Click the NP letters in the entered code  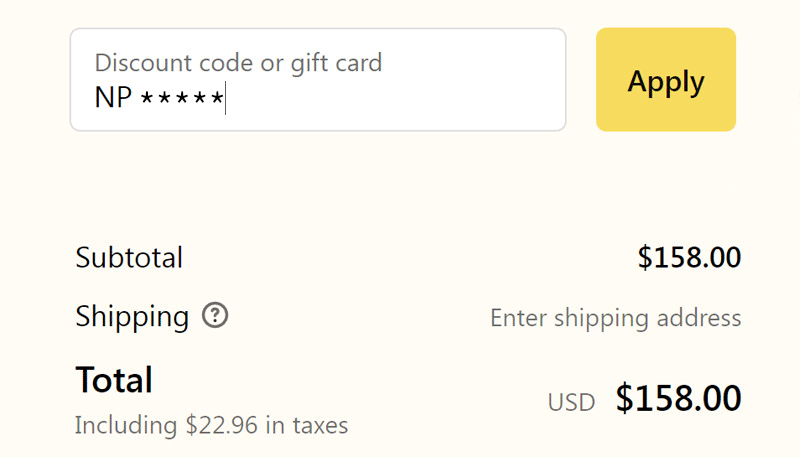tap(113, 98)
